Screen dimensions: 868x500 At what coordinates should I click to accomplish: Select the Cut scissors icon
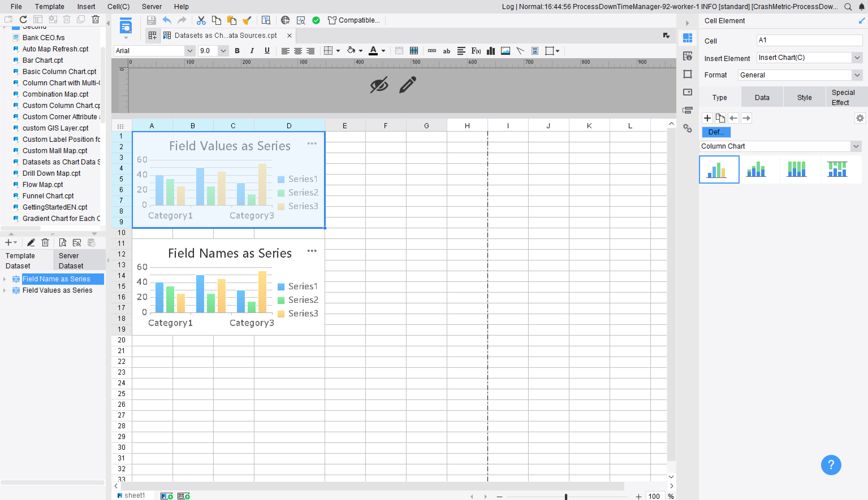[x=201, y=20]
